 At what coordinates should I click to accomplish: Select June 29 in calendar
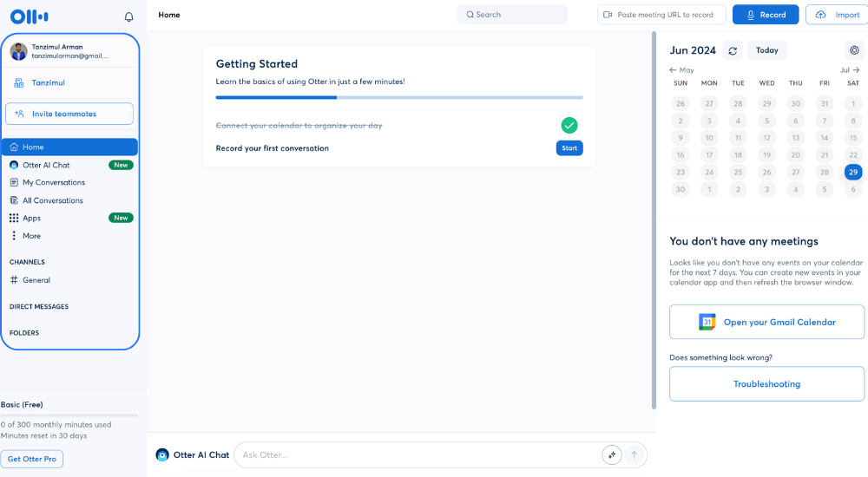(853, 172)
